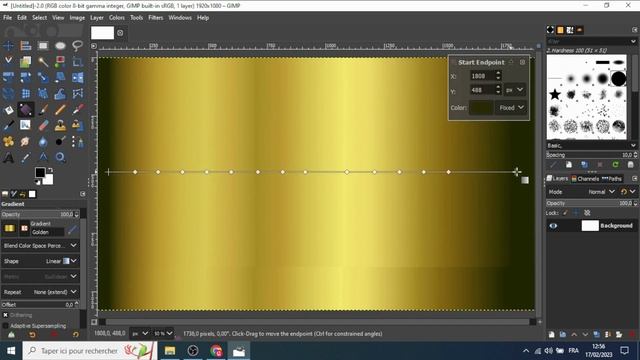640x360 pixels.
Task: Toggle lock position and size
Action: point(576,213)
